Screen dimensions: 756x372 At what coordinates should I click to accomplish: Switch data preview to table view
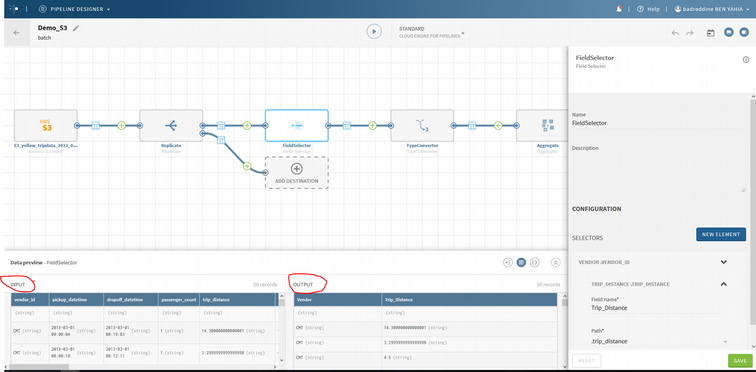point(521,263)
